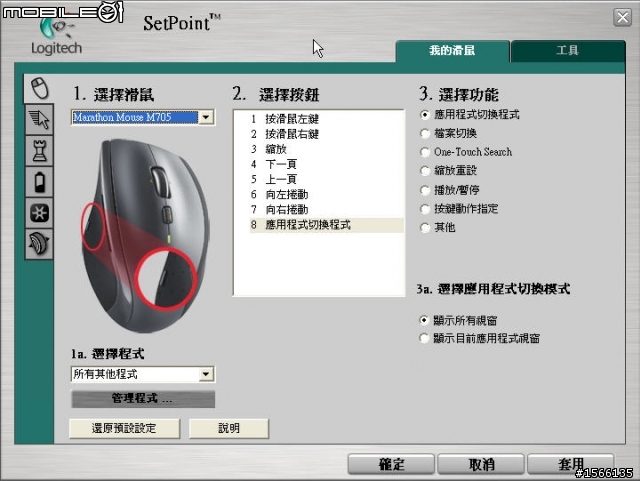The width and height of the screenshot is (640, 481).
Task: Confirm with the 確定 button
Action: pos(391,464)
